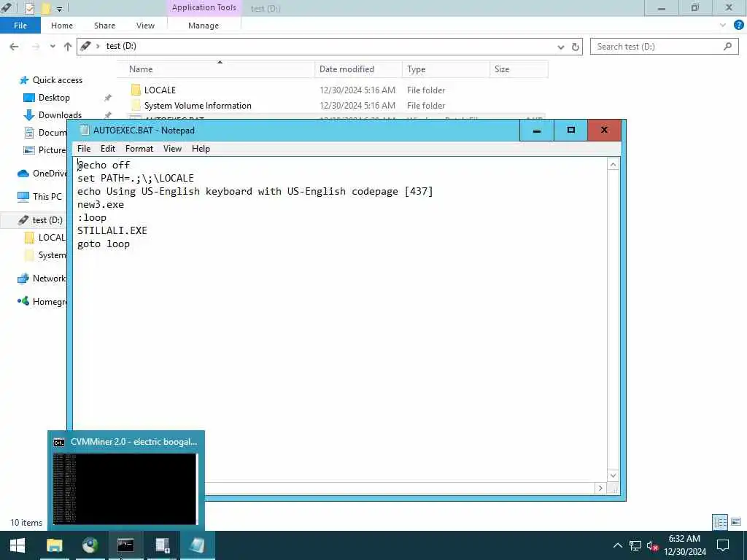
Task: Click the browser globe icon on the taskbar
Action: [x=90, y=545]
